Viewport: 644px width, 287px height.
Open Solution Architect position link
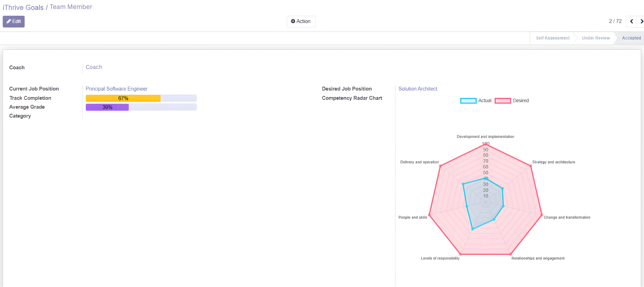point(417,89)
